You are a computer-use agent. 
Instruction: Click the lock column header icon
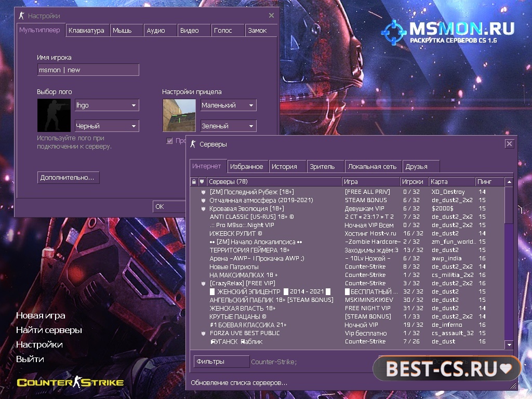(194, 181)
